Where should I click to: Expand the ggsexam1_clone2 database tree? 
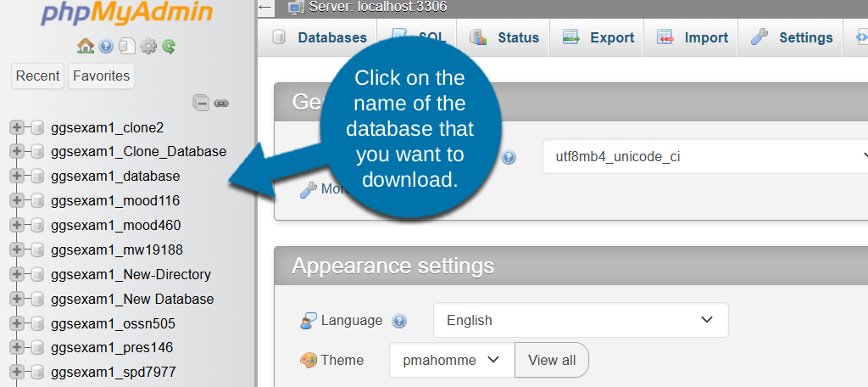pyautogui.click(x=15, y=127)
